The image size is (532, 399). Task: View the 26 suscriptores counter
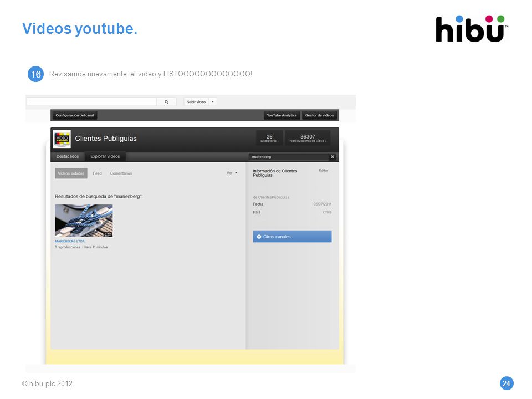click(269, 138)
